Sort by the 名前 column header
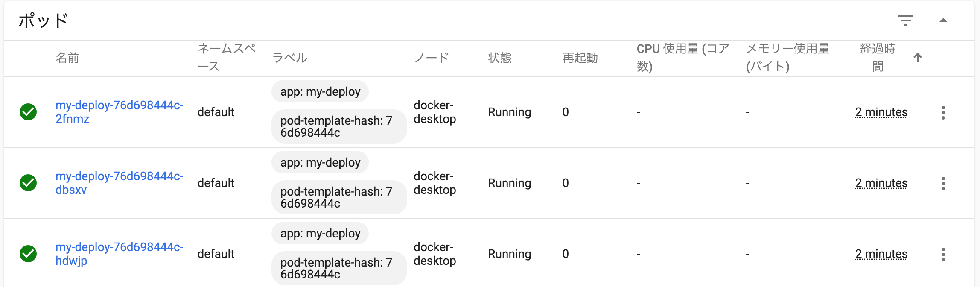 [x=67, y=58]
